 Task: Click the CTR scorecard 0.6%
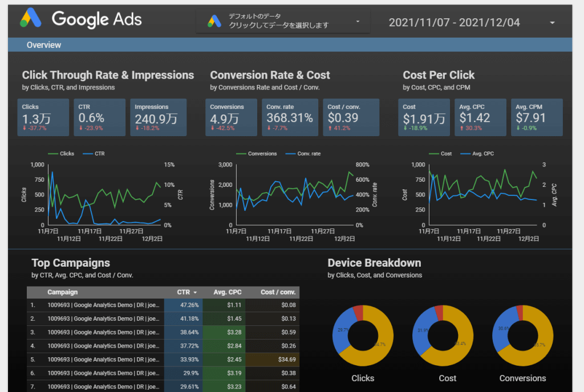99,117
